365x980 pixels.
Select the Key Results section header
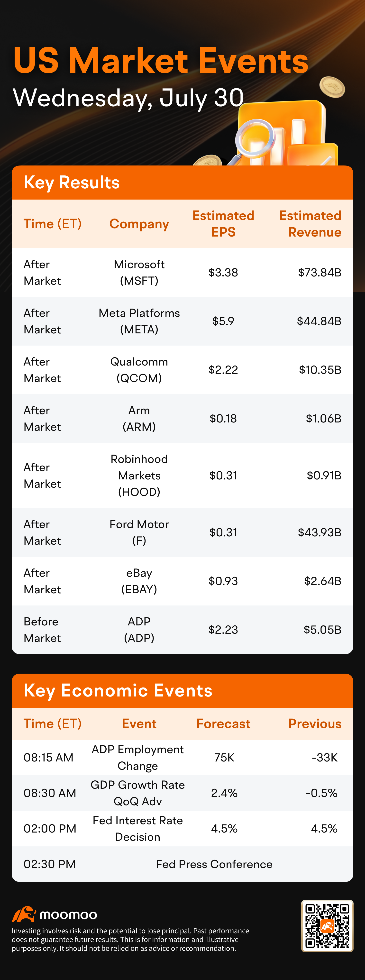point(182,183)
